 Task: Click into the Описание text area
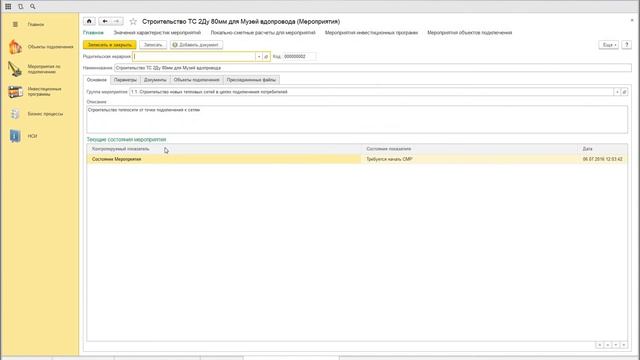click(357, 119)
